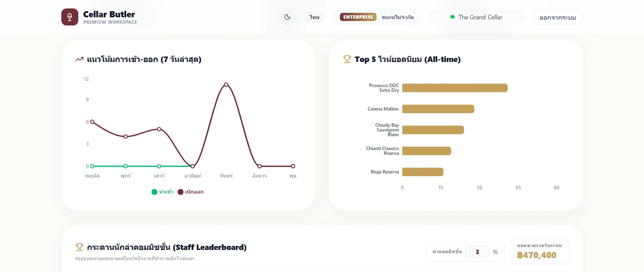Toggle the เบิกออก legend series
This screenshot has width=644, height=272.
(x=191, y=192)
